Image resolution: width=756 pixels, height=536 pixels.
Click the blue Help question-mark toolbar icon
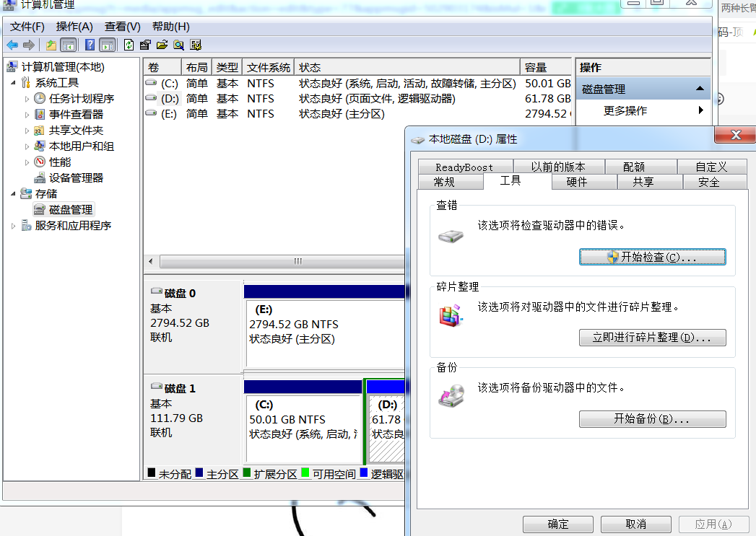90,45
